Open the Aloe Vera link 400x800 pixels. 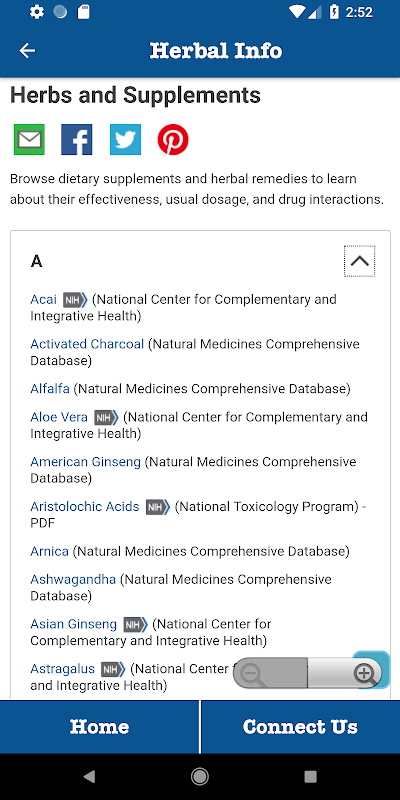click(59, 417)
